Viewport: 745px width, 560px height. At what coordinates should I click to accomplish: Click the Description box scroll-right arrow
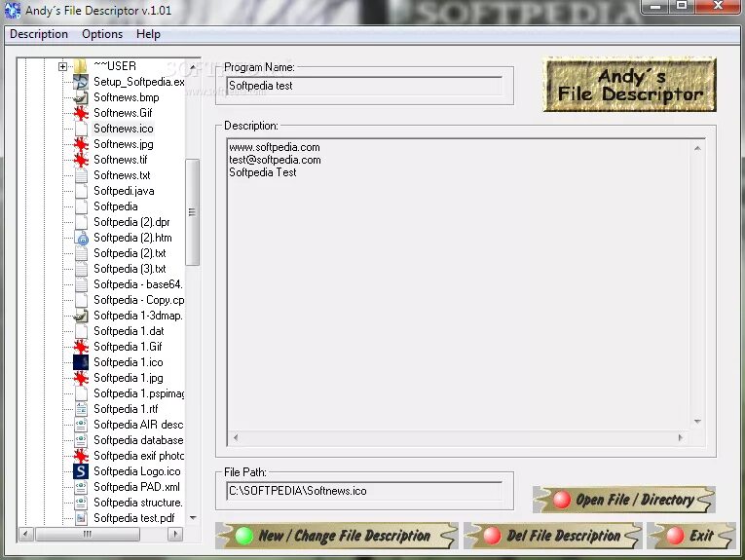tap(681, 437)
